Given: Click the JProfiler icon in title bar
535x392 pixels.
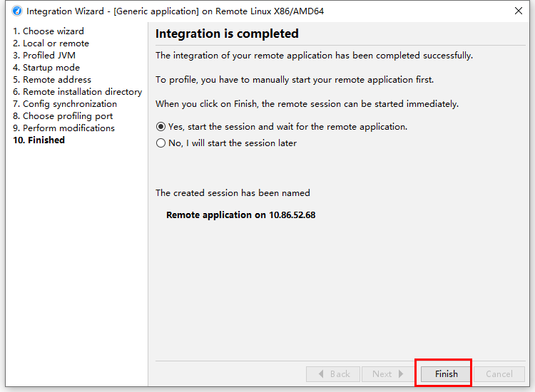Looking at the screenshot, I should pos(17,11).
